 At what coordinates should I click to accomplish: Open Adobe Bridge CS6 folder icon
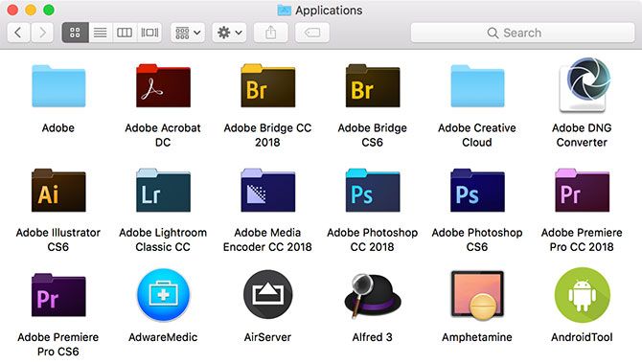(x=373, y=85)
